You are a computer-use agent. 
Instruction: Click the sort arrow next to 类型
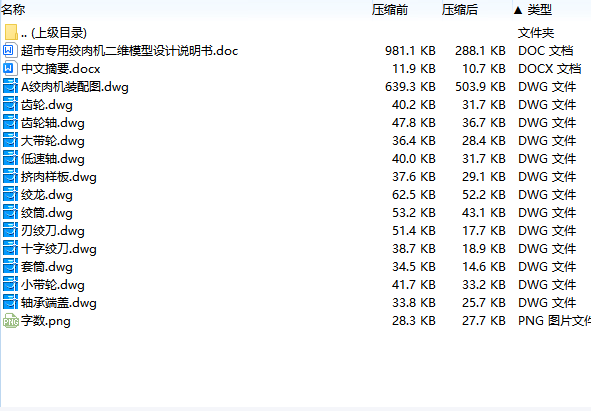[x=518, y=10]
